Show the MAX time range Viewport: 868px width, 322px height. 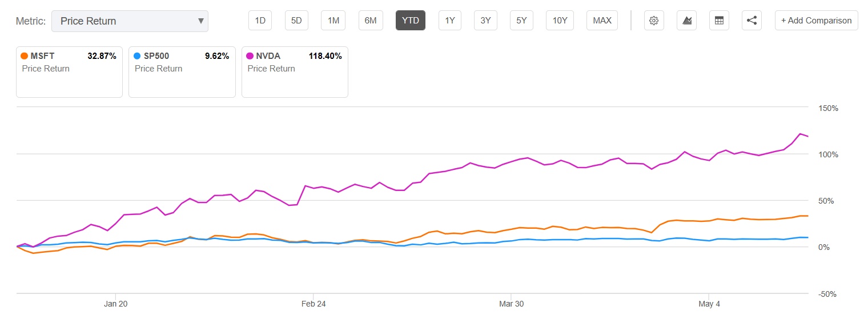(602, 21)
